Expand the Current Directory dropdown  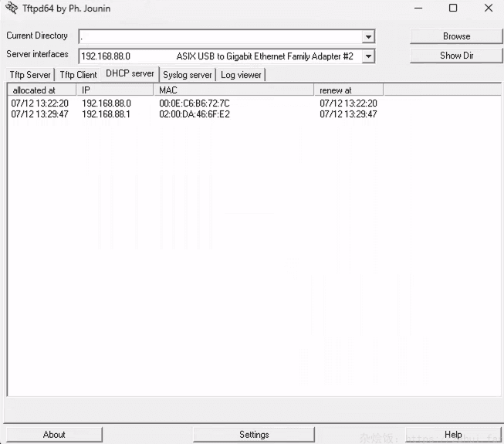pos(368,36)
